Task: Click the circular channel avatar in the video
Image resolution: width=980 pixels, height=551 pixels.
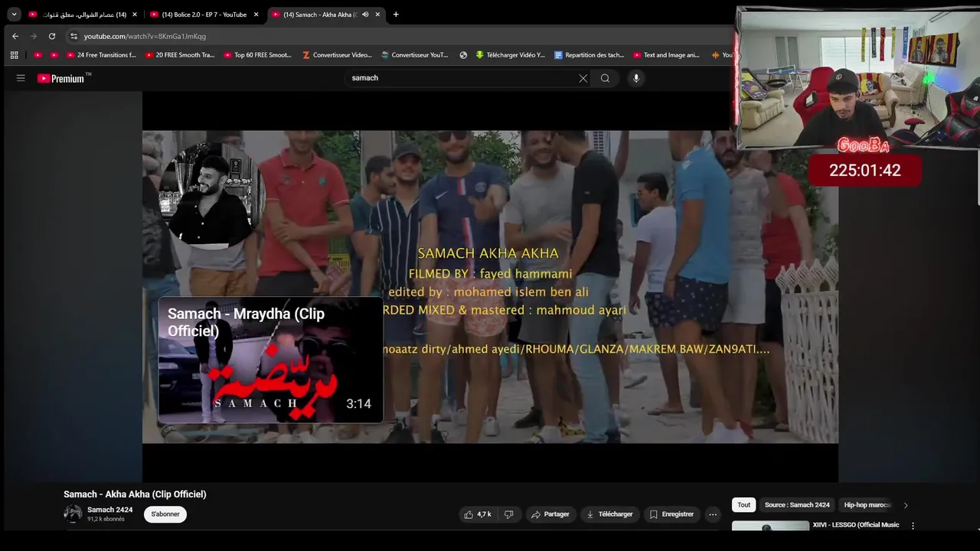Action: (211, 193)
